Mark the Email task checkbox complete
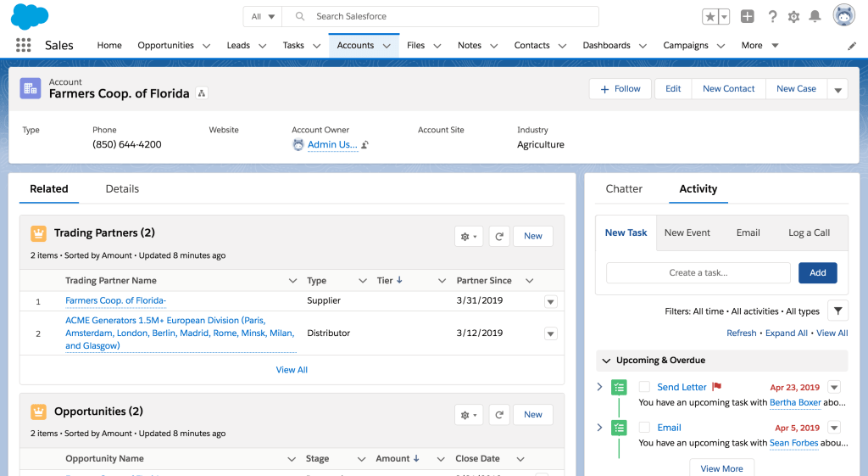868x476 pixels. (x=644, y=428)
